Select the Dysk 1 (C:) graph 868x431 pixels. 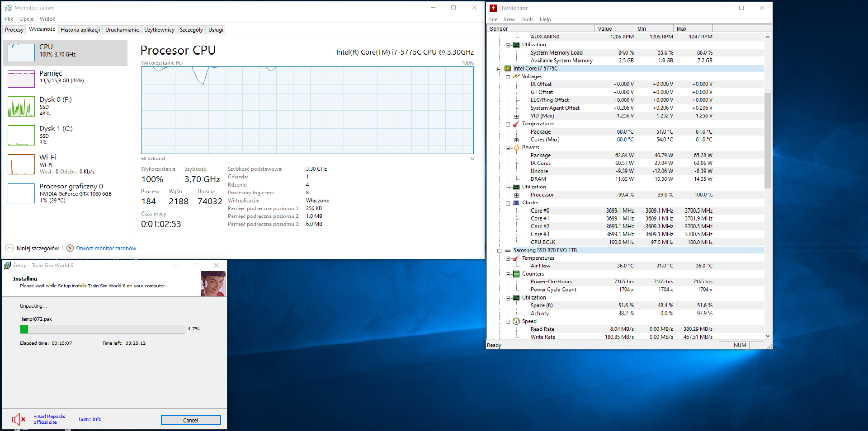[21, 136]
